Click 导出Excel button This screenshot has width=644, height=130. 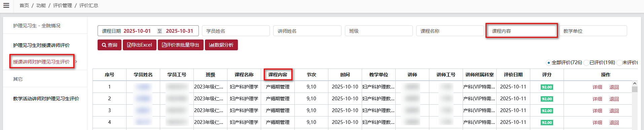coord(140,45)
